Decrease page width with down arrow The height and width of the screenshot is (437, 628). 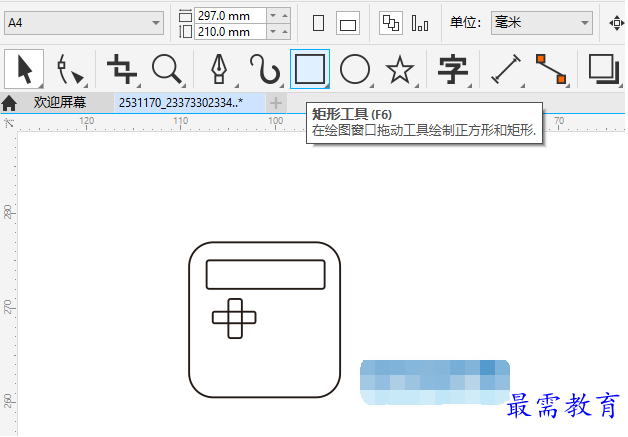click(x=273, y=16)
